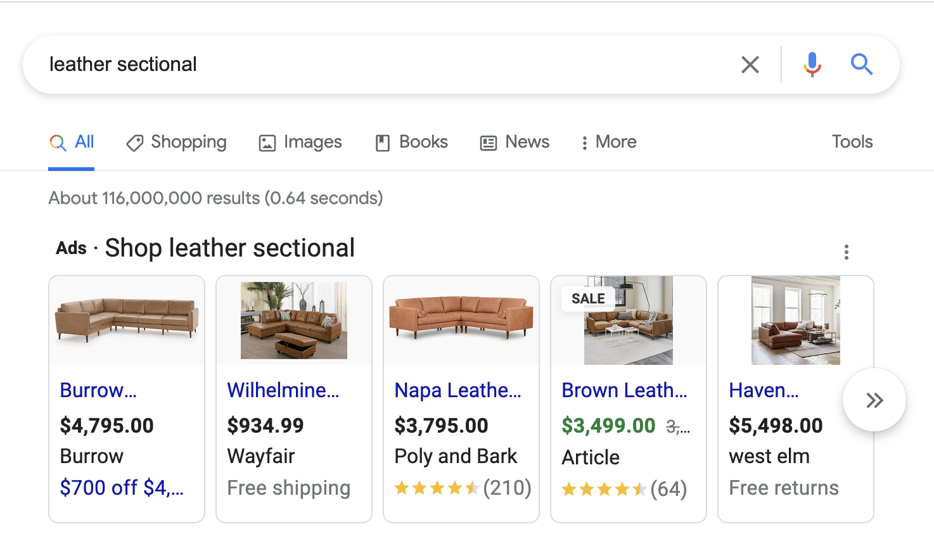Focus the search field containing leather sectional

point(380,65)
